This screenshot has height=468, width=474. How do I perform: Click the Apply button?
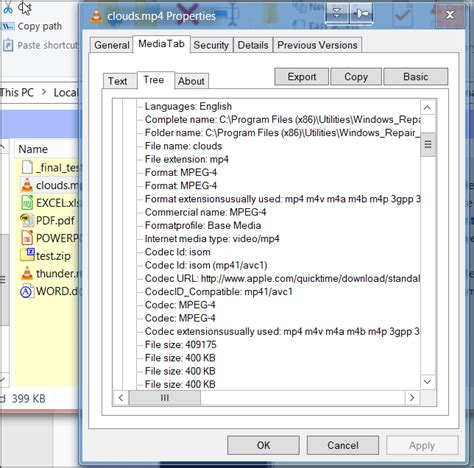tap(422, 445)
